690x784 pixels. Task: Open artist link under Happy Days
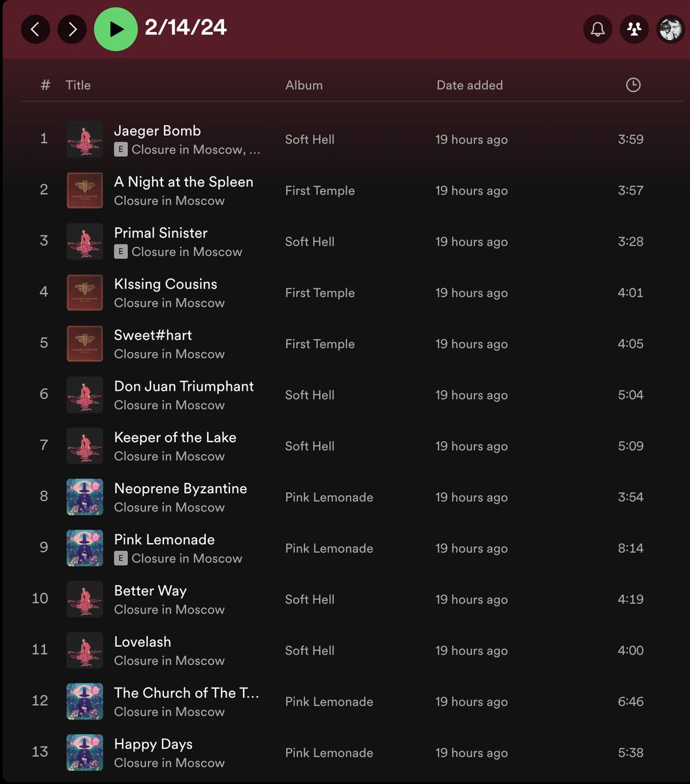tap(169, 763)
